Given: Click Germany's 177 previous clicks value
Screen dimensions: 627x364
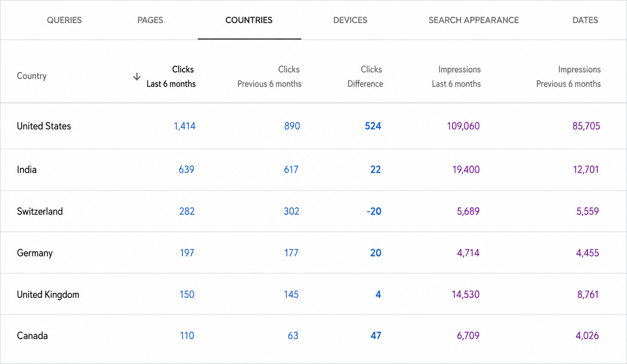Looking at the screenshot, I should pyautogui.click(x=291, y=253).
